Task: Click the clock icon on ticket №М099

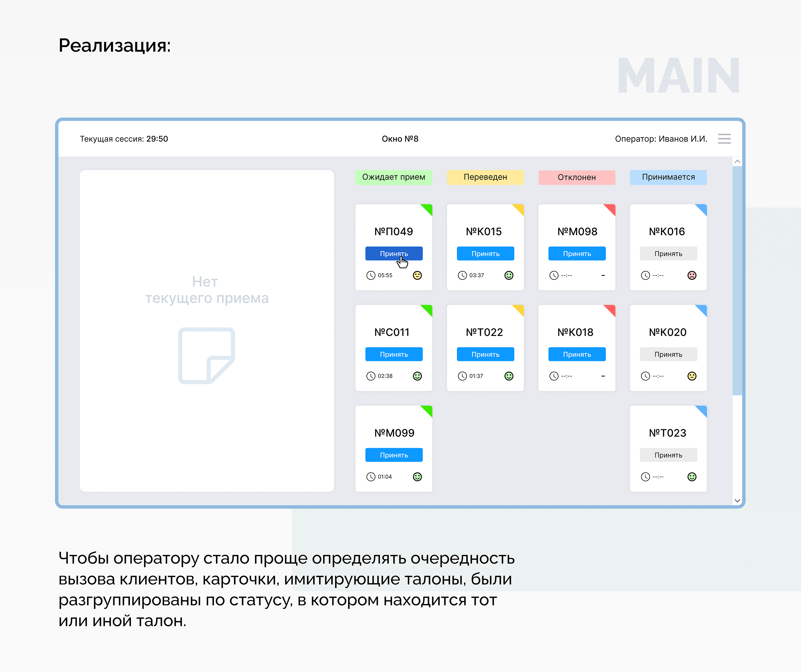Action: (370, 476)
